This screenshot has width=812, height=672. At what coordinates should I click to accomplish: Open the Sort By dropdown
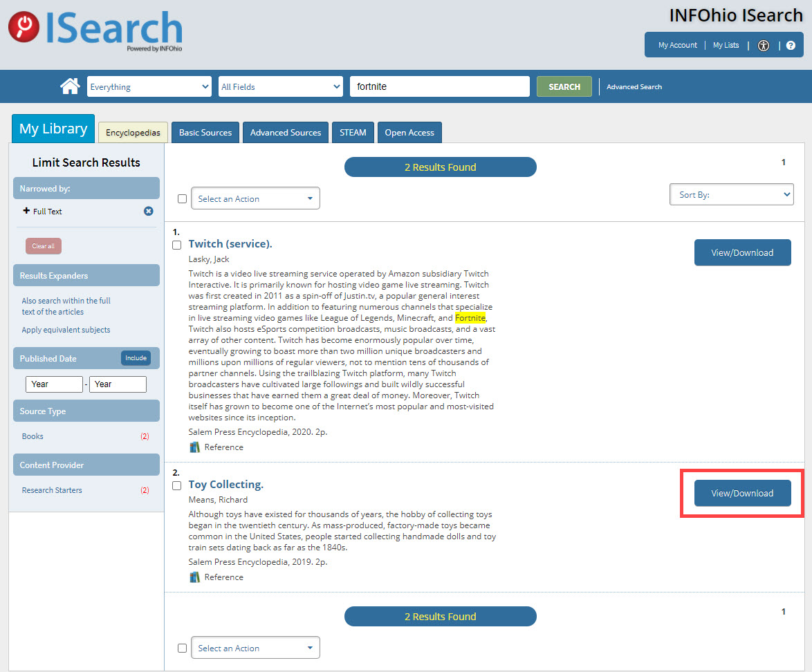click(731, 195)
